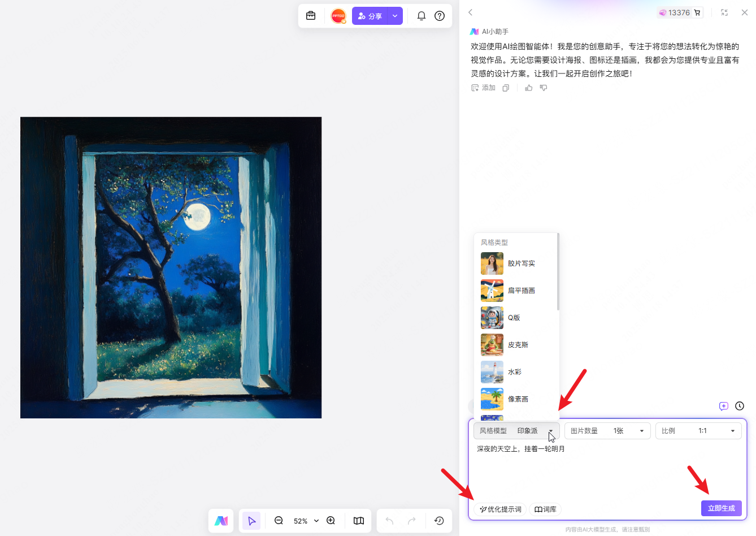
Task: Open the toolbox briefcase icon
Action: point(311,16)
